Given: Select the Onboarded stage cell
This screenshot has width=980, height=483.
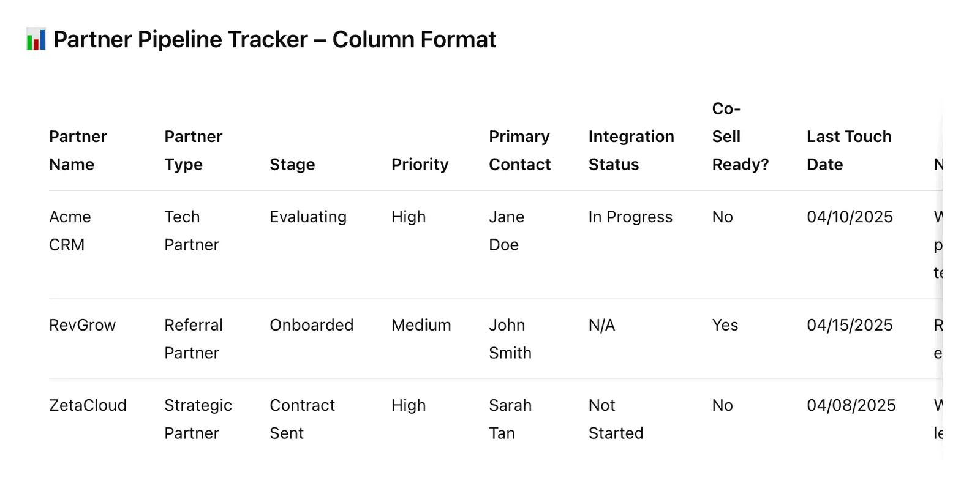Looking at the screenshot, I should tap(311, 325).
